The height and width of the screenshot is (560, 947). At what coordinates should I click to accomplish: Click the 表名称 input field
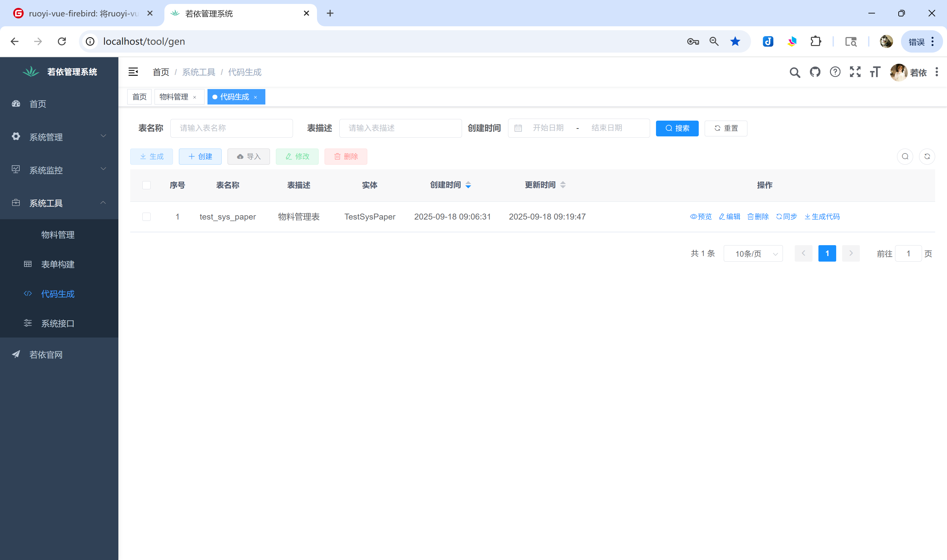tap(231, 128)
